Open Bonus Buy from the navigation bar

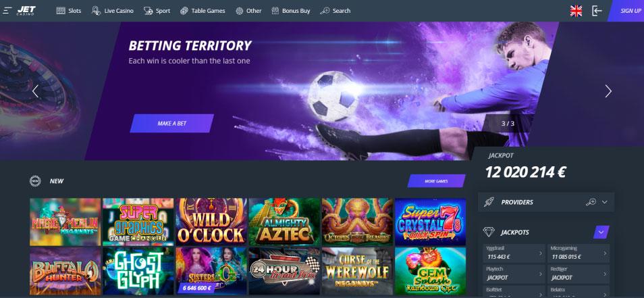pos(291,11)
